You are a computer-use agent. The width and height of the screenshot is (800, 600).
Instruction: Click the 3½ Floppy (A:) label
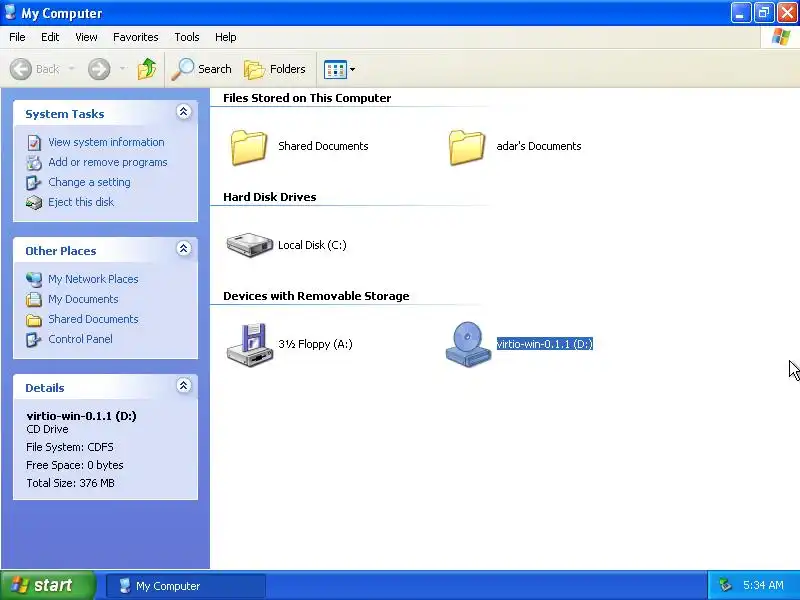tap(315, 344)
